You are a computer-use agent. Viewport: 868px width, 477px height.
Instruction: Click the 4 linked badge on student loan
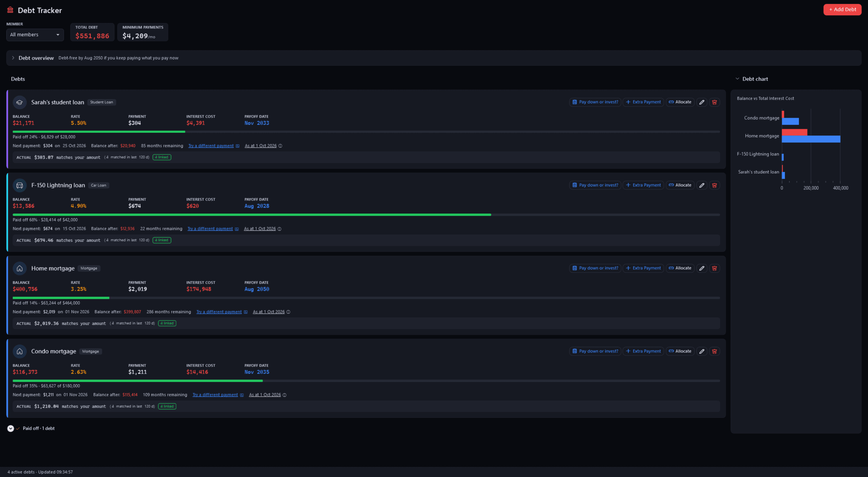[162, 157]
